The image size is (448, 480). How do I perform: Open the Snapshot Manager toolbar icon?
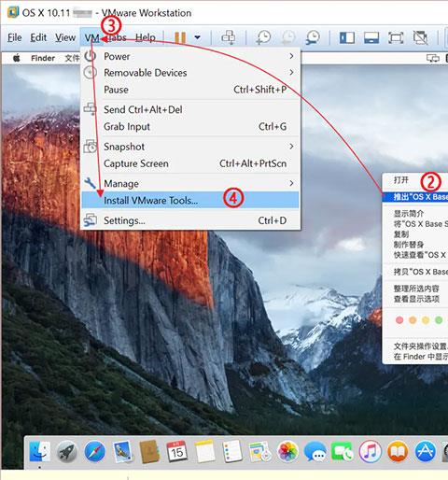[313, 37]
